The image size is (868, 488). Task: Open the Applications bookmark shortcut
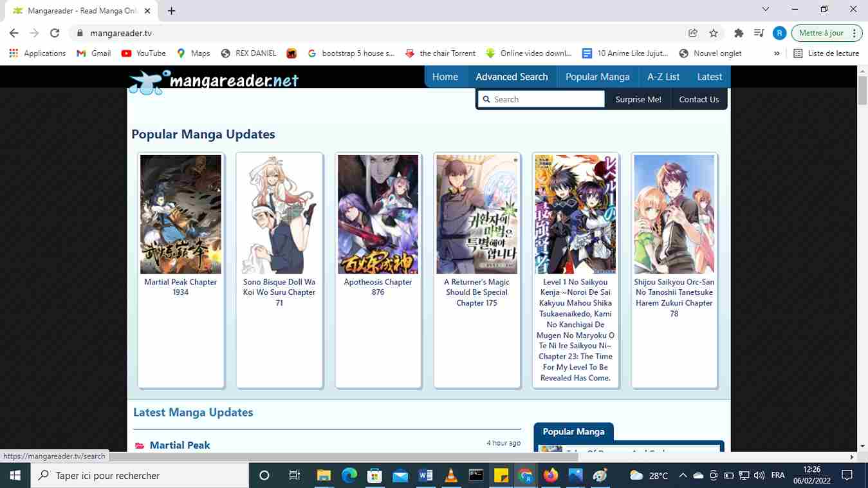click(38, 53)
